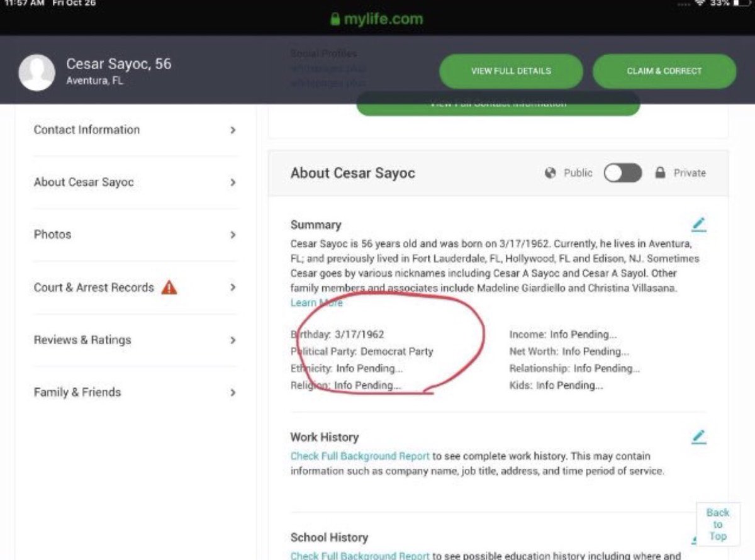Click Kids: Info Pending entry
Image resolution: width=755 pixels, height=560 pixels.
[556, 386]
